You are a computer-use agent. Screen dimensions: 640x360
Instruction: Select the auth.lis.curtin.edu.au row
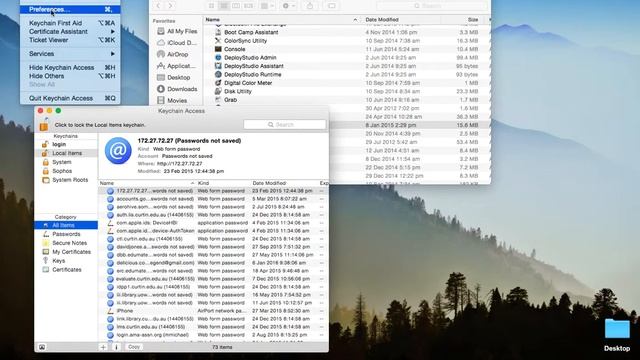(213, 215)
